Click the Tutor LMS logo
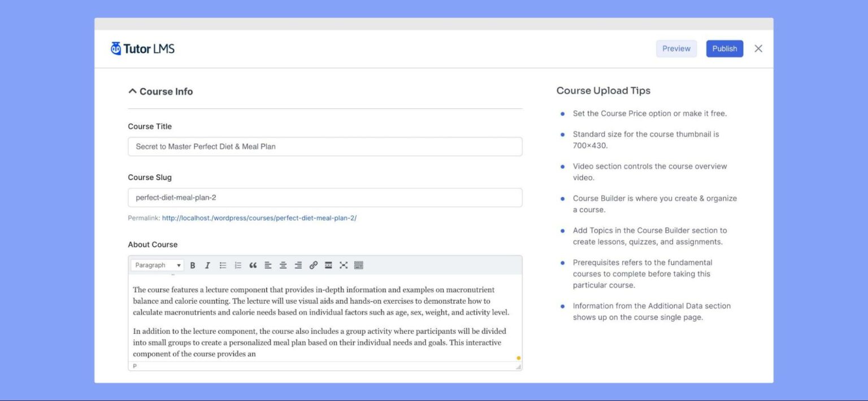Image resolution: width=868 pixels, height=401 pixels. (142, 49)
